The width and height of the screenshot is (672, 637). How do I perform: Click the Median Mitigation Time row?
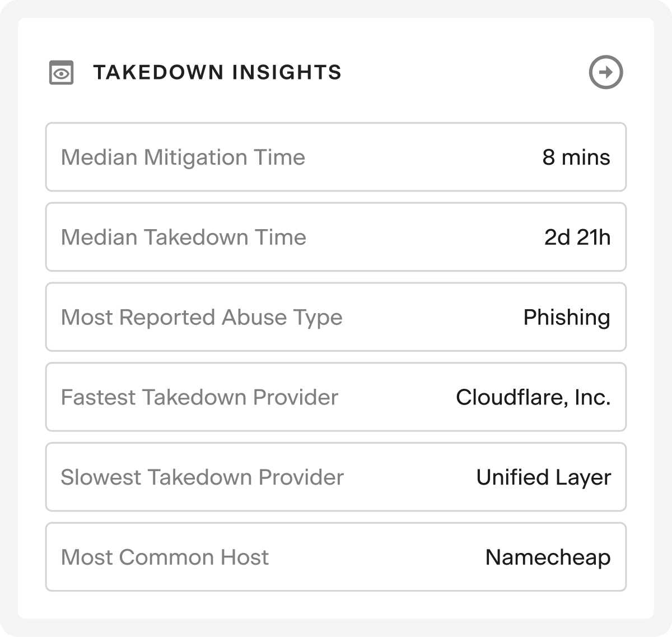click(336, 157)
